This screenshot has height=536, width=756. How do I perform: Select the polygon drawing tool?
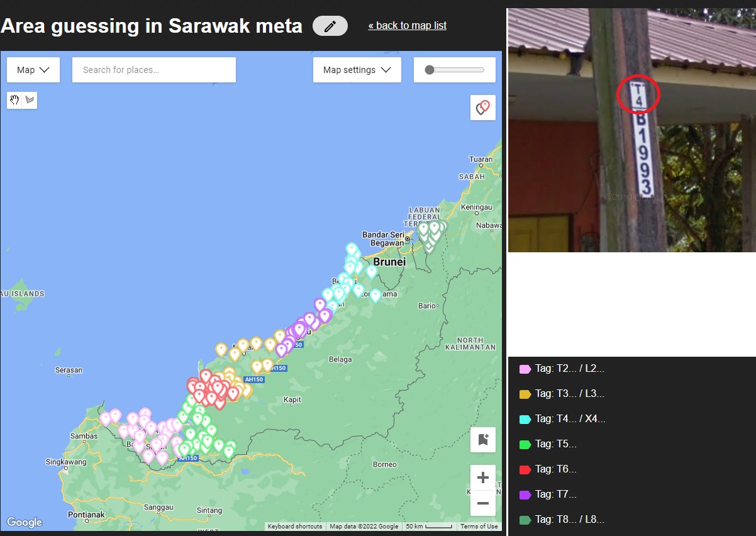(x=30, y=101)
